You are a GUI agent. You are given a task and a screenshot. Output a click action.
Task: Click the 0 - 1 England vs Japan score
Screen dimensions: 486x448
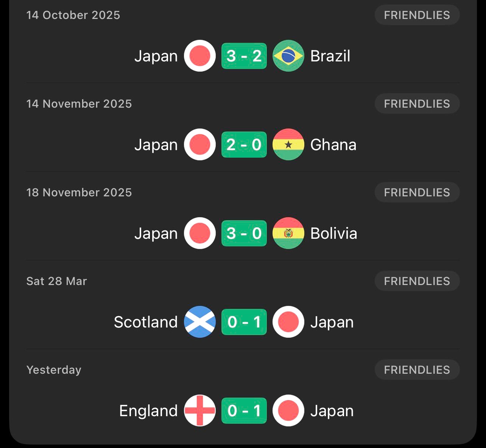(244, 411)
